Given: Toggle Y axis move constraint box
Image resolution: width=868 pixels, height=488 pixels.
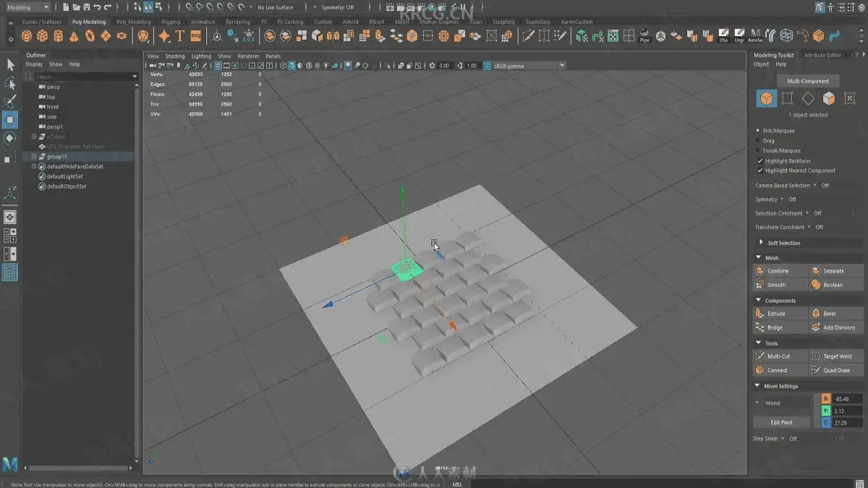Looking at the screenshot, I should coord(826,410).
